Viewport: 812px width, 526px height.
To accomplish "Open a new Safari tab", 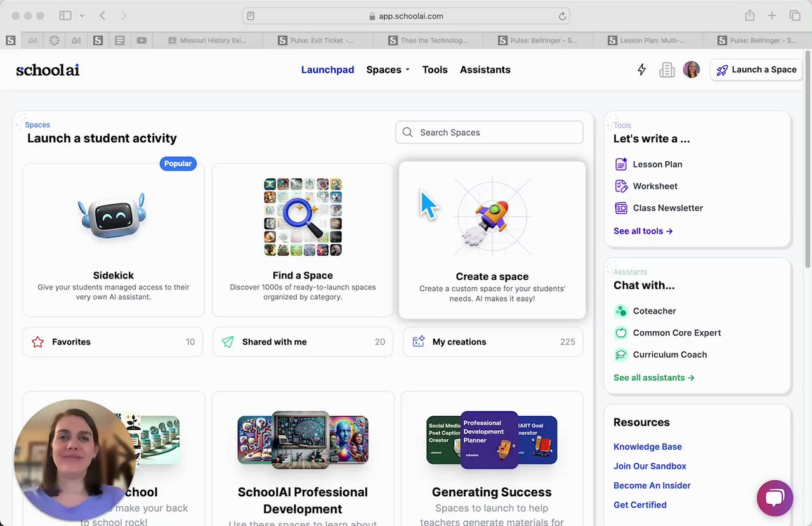I will tap(771, 16).
